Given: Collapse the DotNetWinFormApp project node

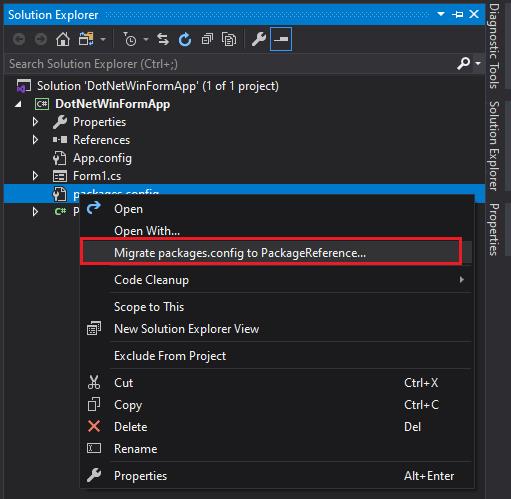Looking at the screenshot, I should [18, 104].
